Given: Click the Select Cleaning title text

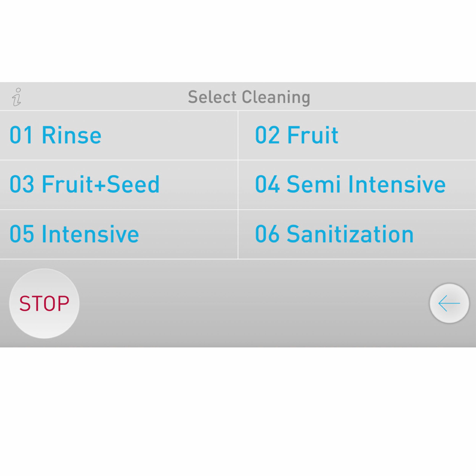Looking at the screenshot, I should pos(249,97).
